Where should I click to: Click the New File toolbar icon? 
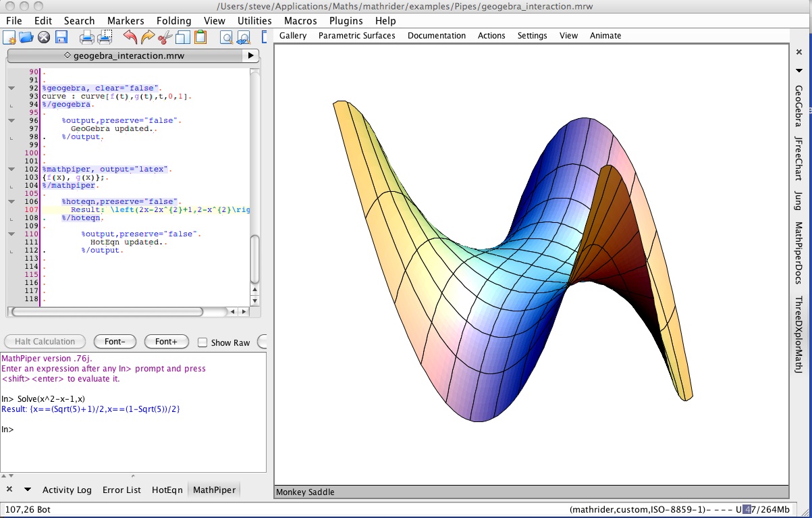pos(9,37)
